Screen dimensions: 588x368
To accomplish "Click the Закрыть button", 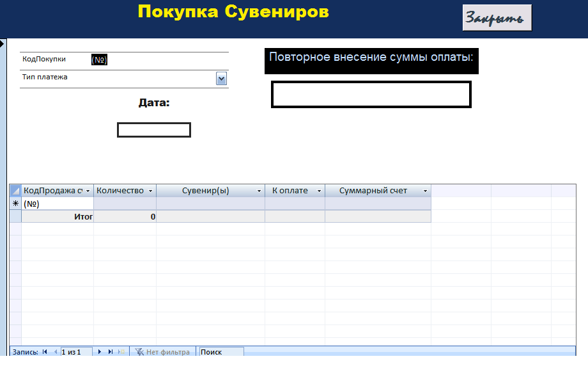I will pos(497,18).
